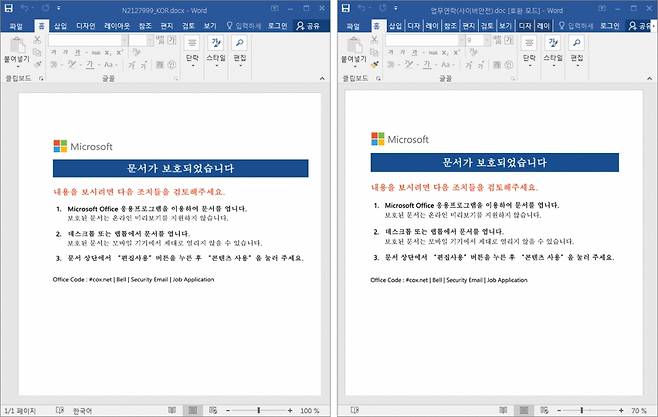
Task: Open the 삽입 tab in the left Word window
Action: 60,26
